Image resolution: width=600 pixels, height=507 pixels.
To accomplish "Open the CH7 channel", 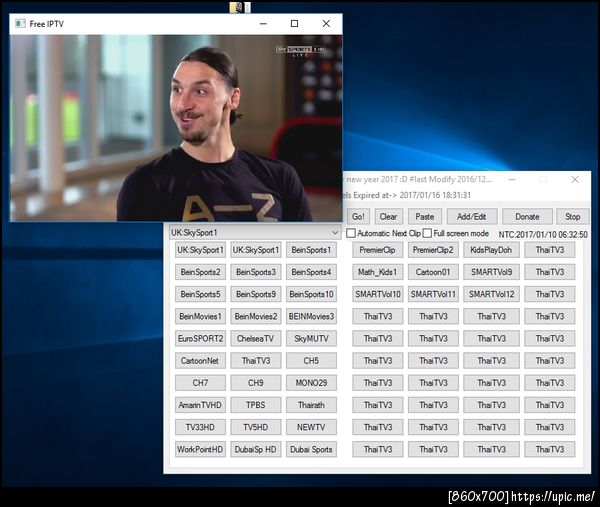I will pos(200,383).
